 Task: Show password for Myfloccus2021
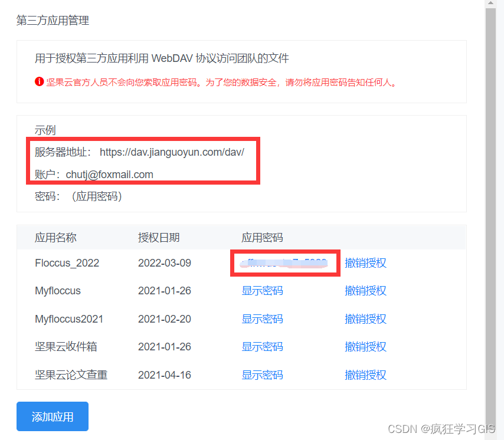262,319
